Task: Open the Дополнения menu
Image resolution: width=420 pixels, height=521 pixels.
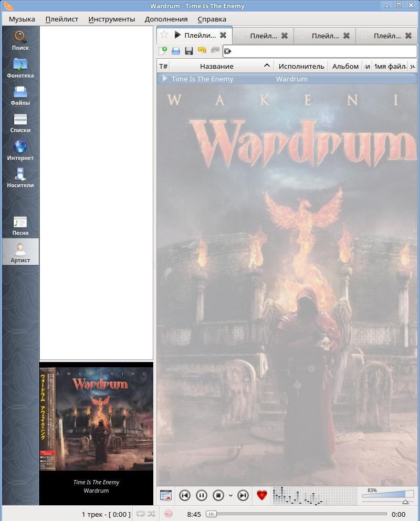Action: click(x=166, y=19)
